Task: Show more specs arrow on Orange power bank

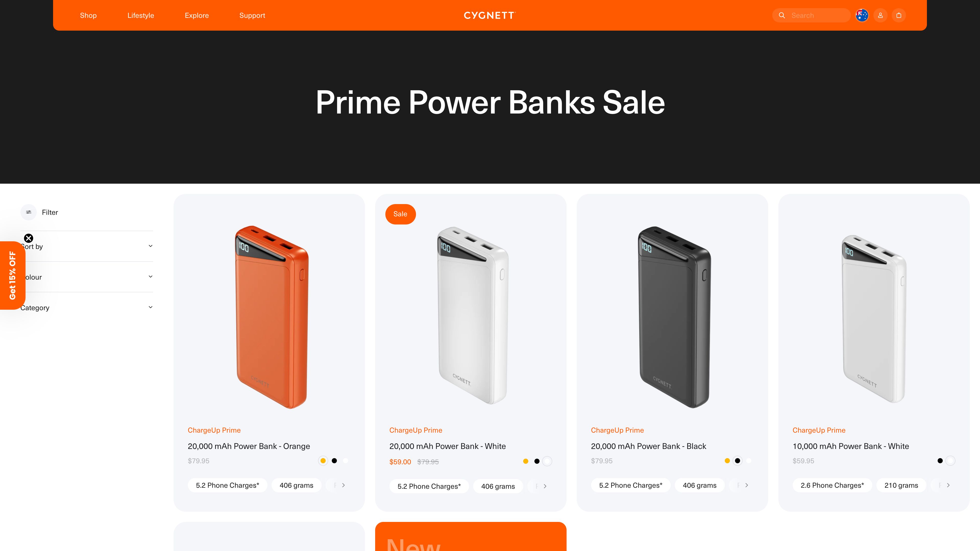Action: click(343, 485)
